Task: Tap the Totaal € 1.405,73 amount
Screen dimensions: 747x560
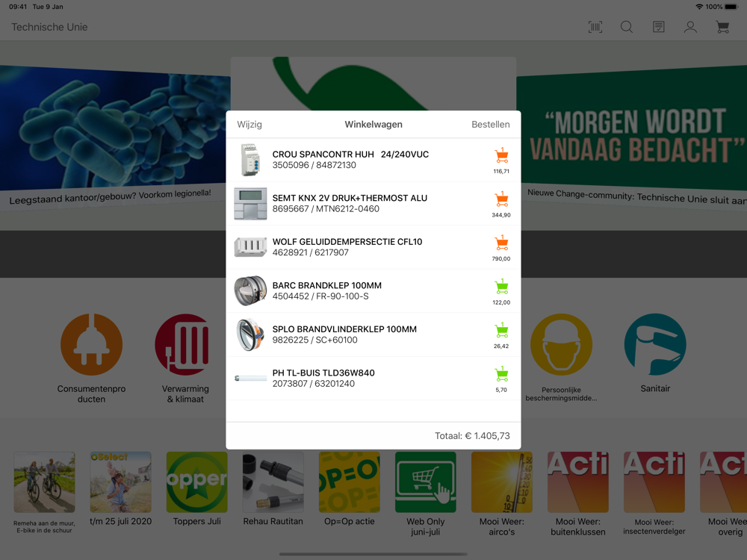Action: pos(472,436)
